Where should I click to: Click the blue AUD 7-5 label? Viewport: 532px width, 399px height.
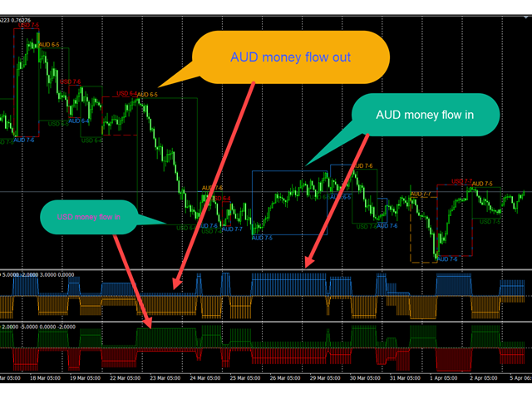(x=262, y=238)
